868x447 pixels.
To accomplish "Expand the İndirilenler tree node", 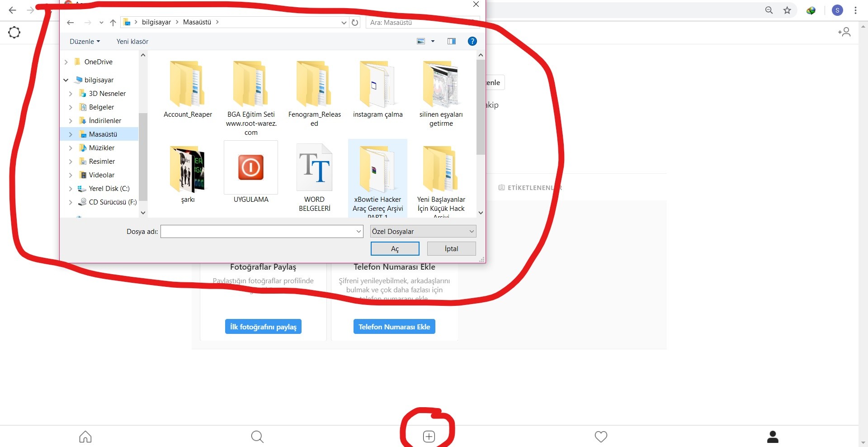I will point(71,121).
